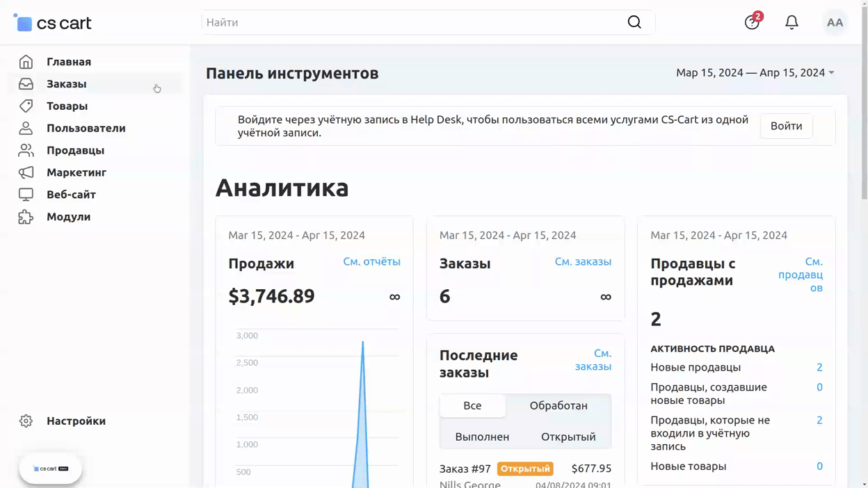Open Продавцы menu item

pos(75,151)
